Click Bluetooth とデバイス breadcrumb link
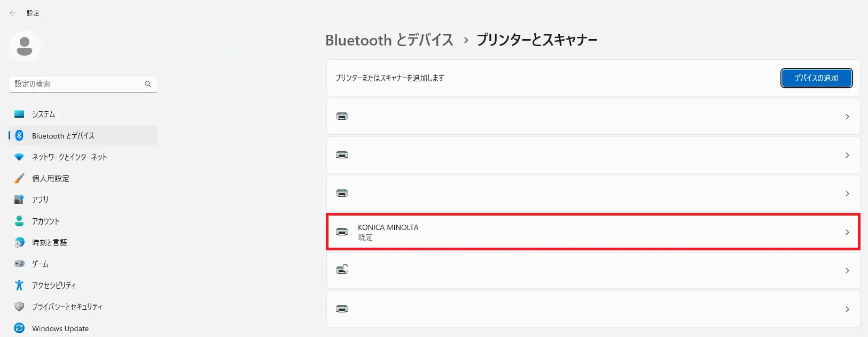The image size is (868, 337). [x=389, y=40]
